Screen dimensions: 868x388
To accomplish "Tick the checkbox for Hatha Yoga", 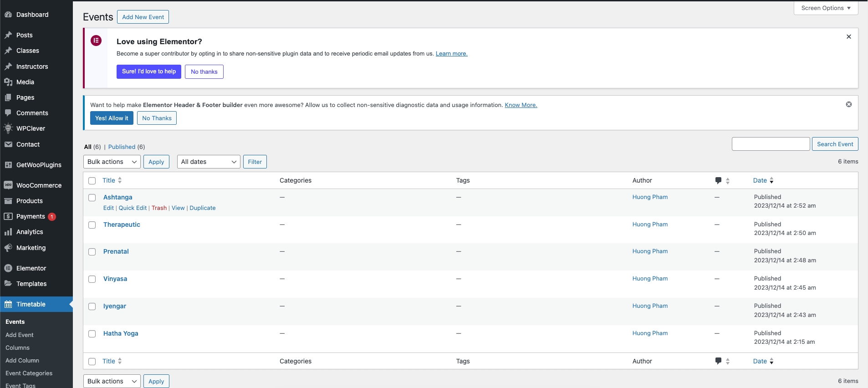I will (92, 334).
